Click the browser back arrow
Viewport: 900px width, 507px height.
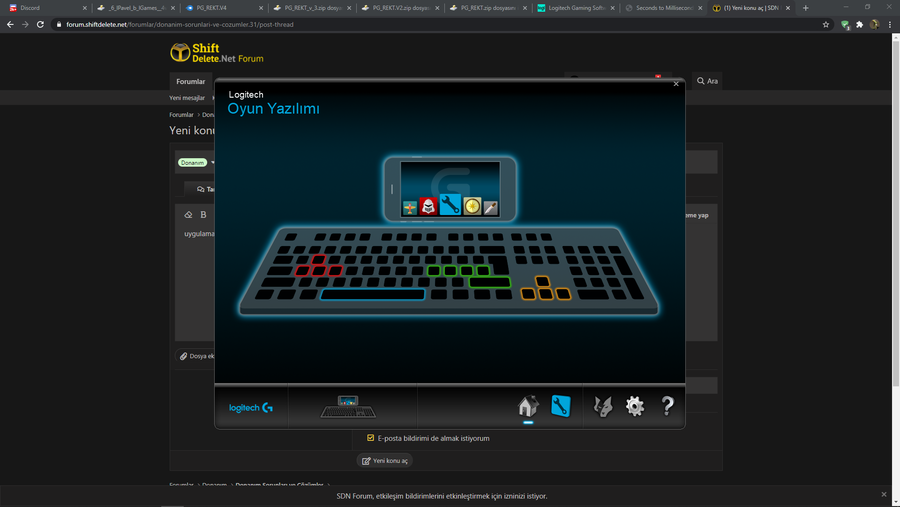tap(10, 25)
